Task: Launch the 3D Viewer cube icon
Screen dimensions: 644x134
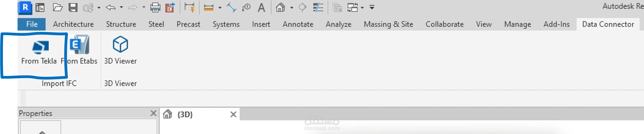Action: (x=120, y=44)
